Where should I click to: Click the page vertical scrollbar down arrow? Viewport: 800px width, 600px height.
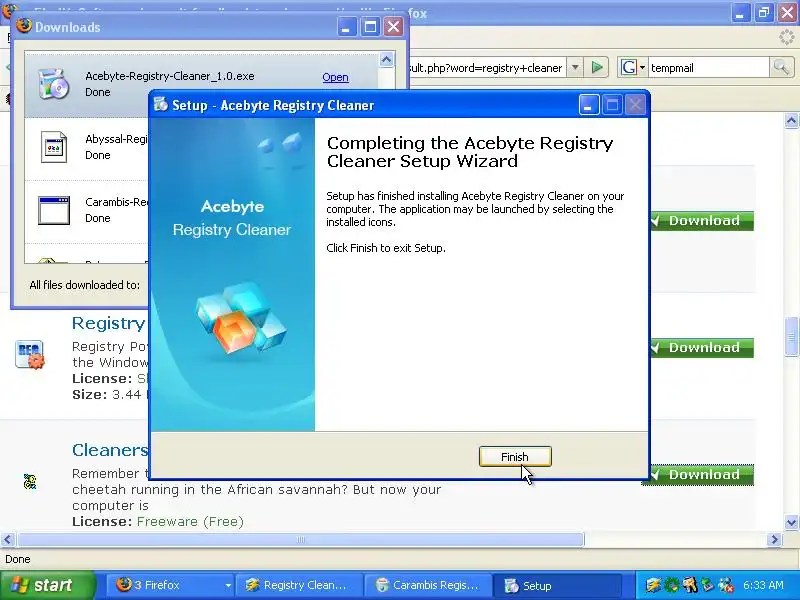point(791,522)
